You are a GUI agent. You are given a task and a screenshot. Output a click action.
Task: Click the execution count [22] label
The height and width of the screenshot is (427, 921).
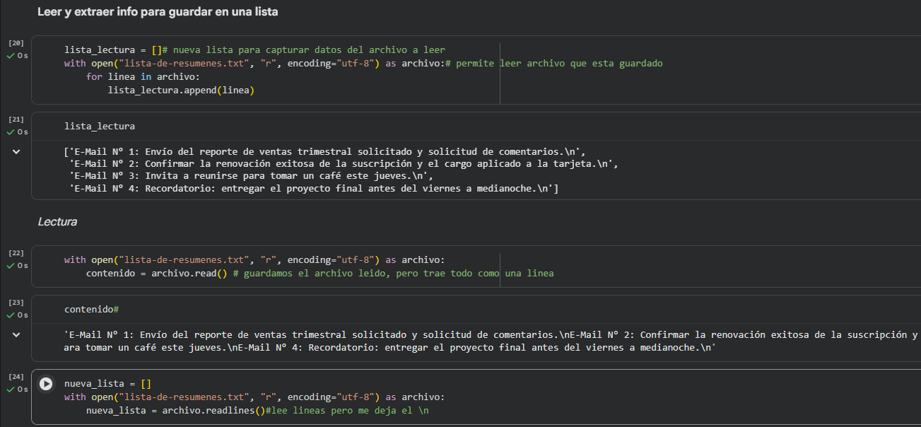point(16,253)
